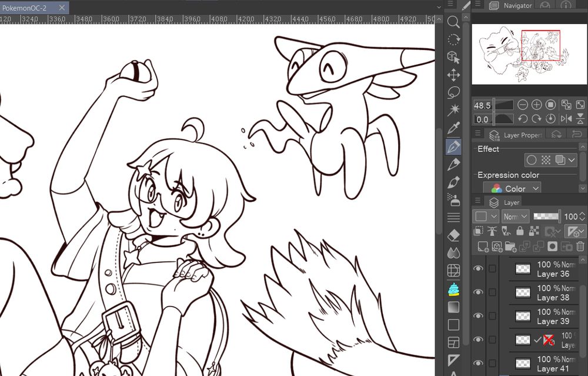This screenshot has height=376, width=588.
Task: Select the Decoration lines tool
Action: coord(453,217)
